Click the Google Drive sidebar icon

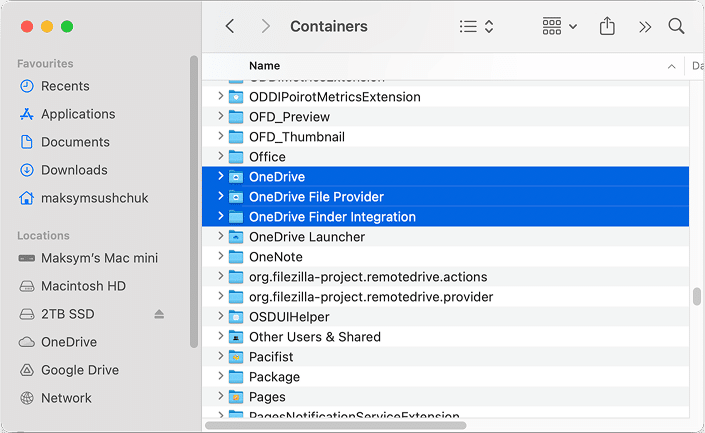point(27,370)
